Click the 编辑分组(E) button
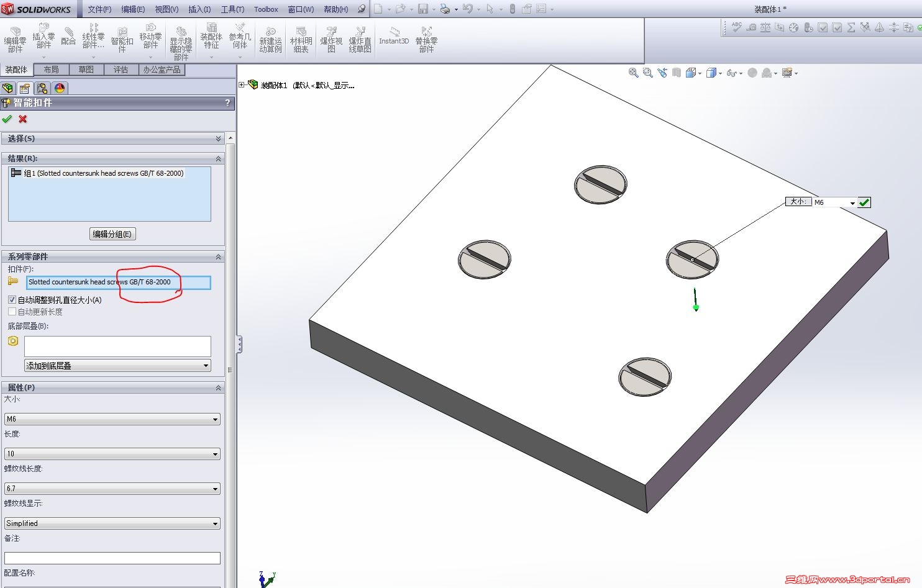Screen dimensions: 922x588 point(112,234)
